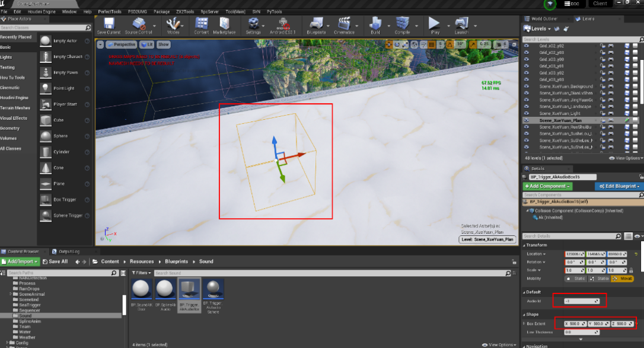Open the Settings toolbar icon

(253, 23)
